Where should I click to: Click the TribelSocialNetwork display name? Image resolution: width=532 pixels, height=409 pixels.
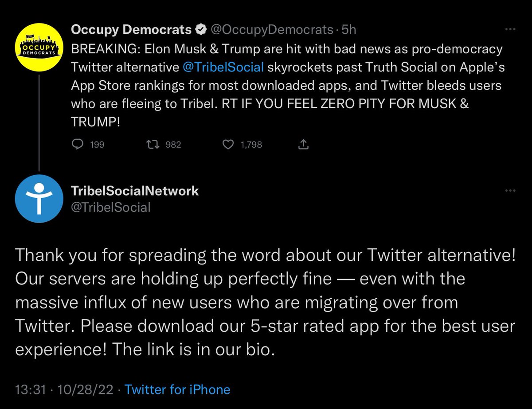135,191
